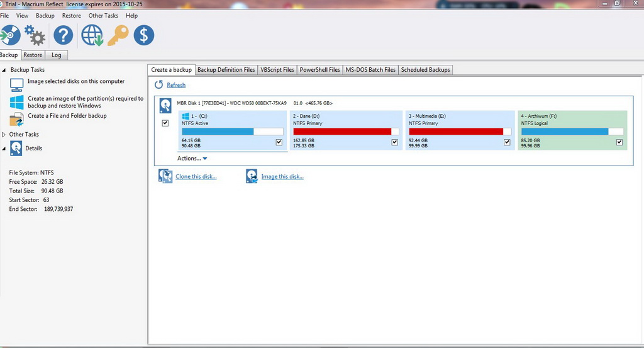This screenshot has height=348, width=644.
Task: Click the Clone this disk link
Action: click(x=196, y=177)
